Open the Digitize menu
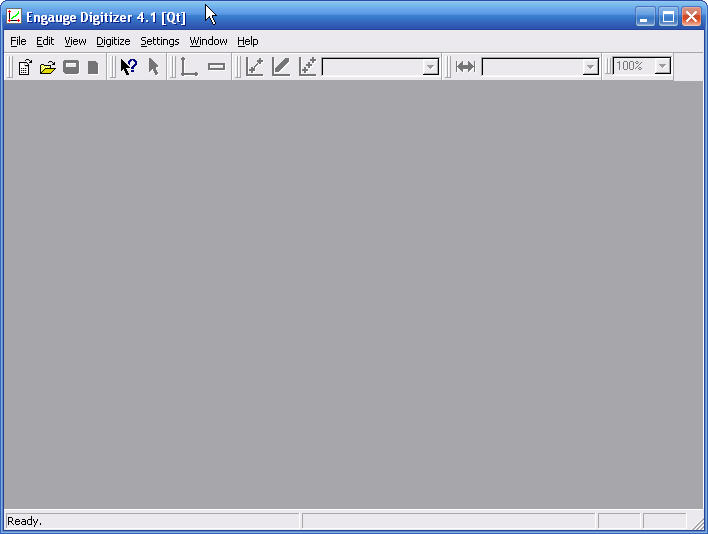Screen dimensions: 708x534 pos(113,41)
